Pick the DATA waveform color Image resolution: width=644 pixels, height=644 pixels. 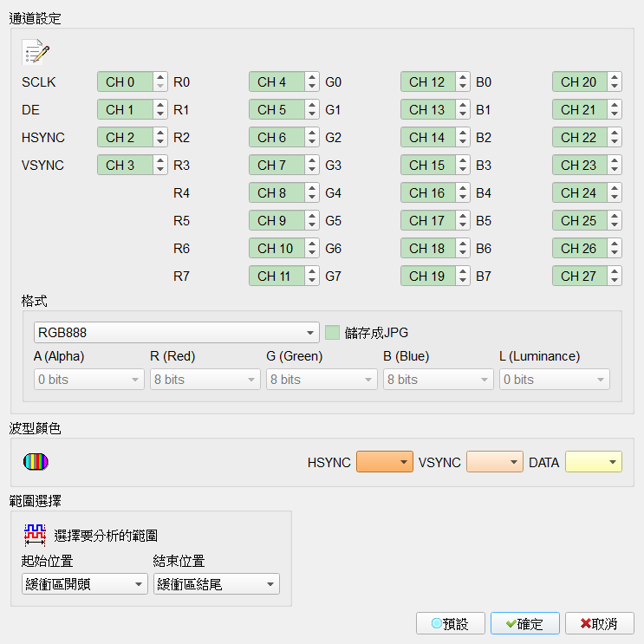[594, 462]
